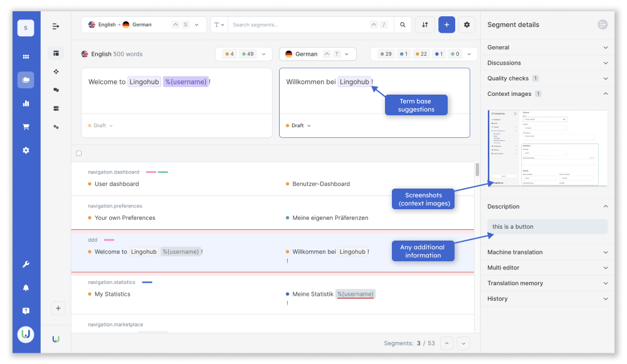
Task: Click the %{username} placeholder in source editor
Action: [x=186, y=82]
